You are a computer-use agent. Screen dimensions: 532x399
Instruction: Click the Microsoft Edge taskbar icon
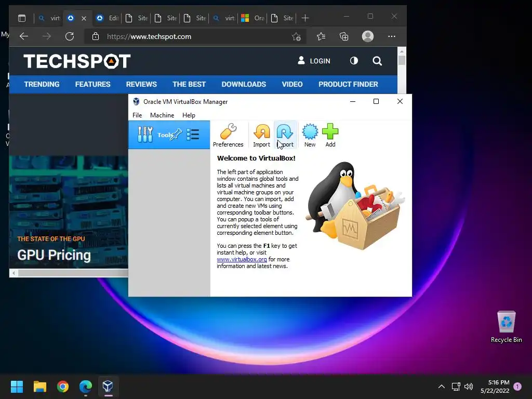86,387
